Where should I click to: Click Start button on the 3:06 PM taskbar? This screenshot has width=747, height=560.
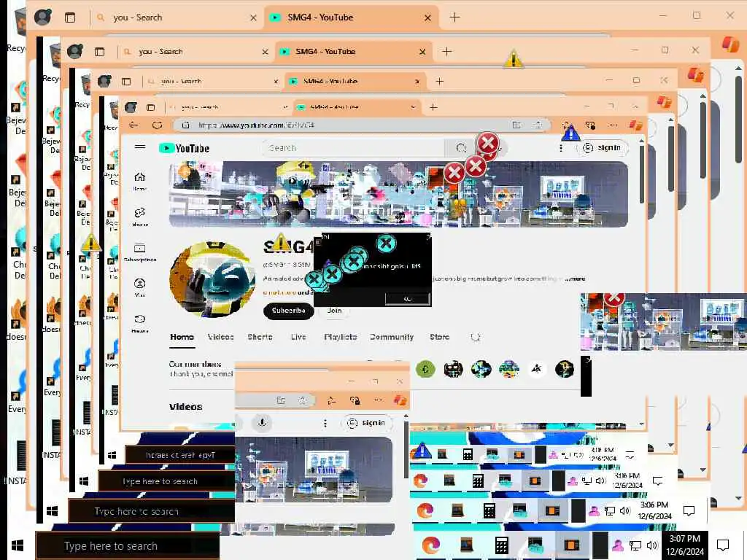click(53, 511)
